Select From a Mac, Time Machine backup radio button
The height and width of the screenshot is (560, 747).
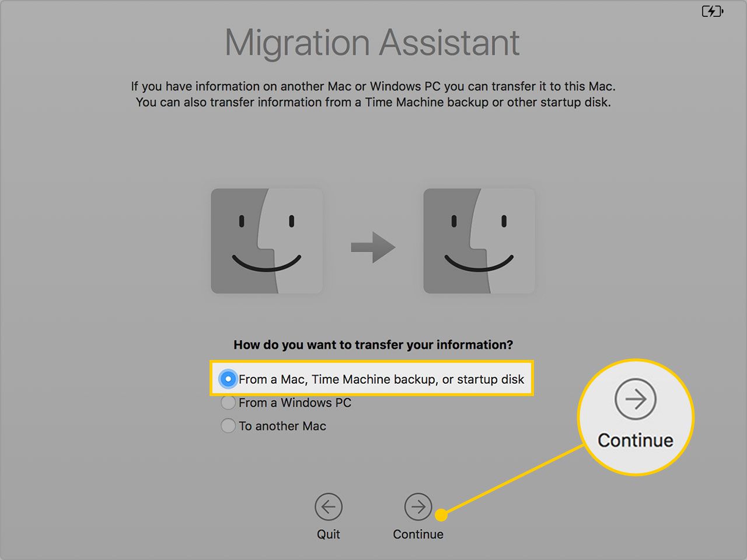(228, 379)
